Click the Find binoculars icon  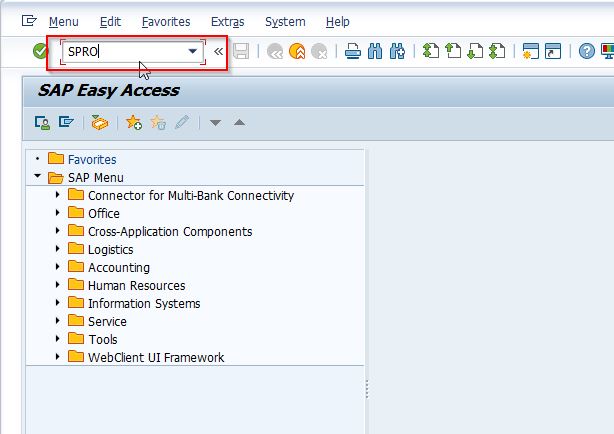point(375,51)
